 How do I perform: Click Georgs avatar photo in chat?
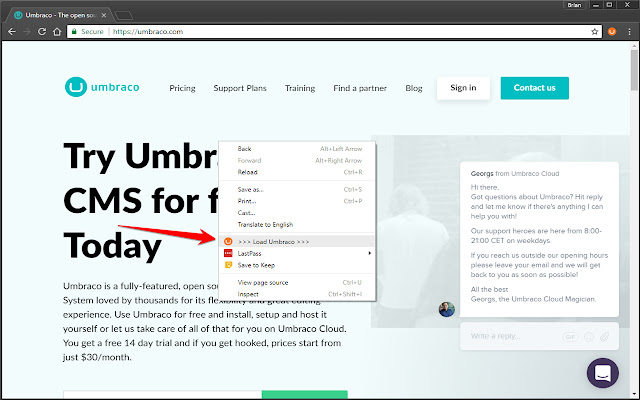[447, 309]
